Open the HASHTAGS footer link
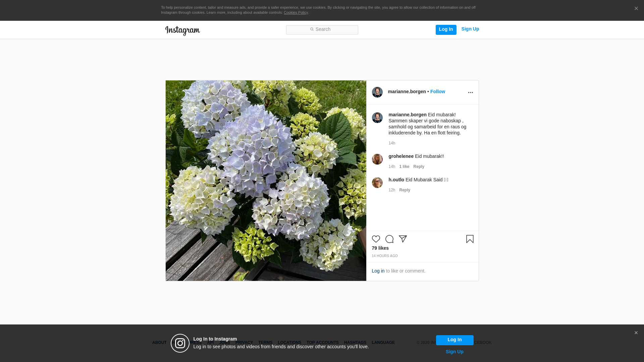644x362 pixels. (x=355, y=343)
